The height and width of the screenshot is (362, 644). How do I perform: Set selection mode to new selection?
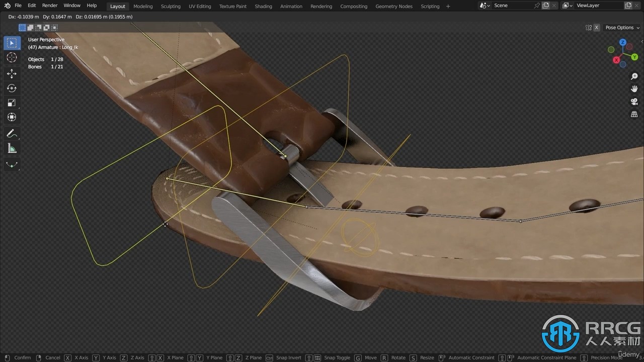tap(22, 28)
